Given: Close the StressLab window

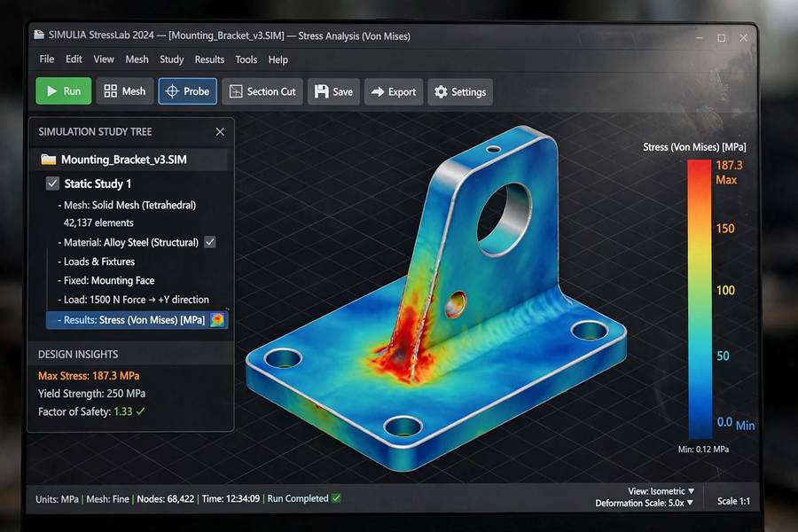Looking at the screenshot, I should pyautogui.click(x=744, y=37).
